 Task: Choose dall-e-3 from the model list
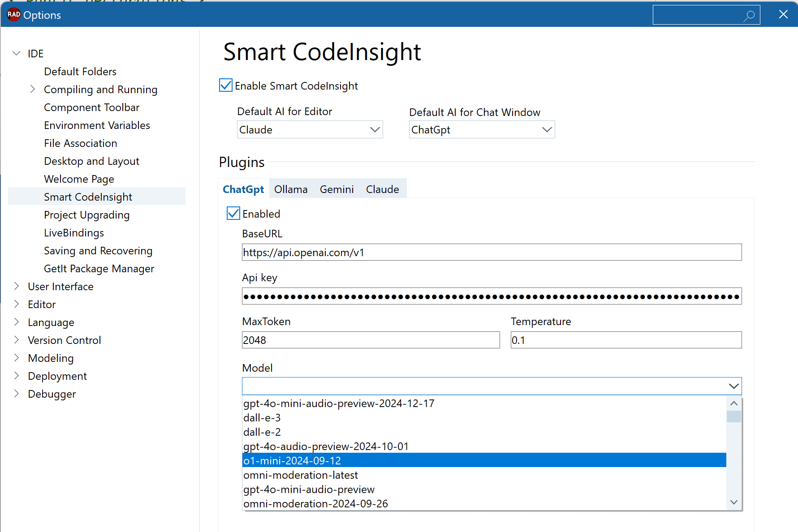pyautogui.click(x=484, y=418)
